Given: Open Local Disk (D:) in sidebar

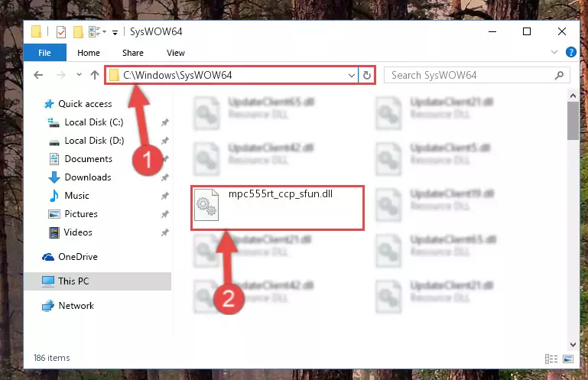Looking at the screenshot, I should coord(94,141).
